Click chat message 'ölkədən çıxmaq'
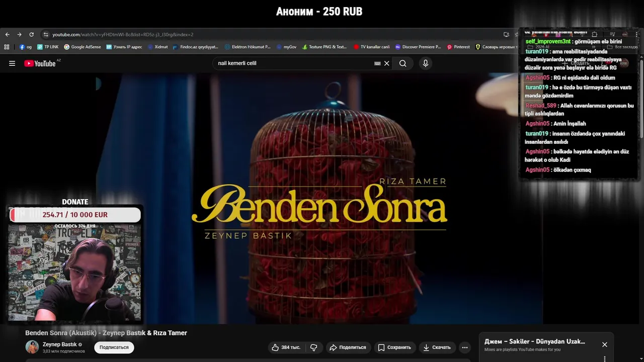This screenshot has width=644, height=362. [x=572, y=170]
